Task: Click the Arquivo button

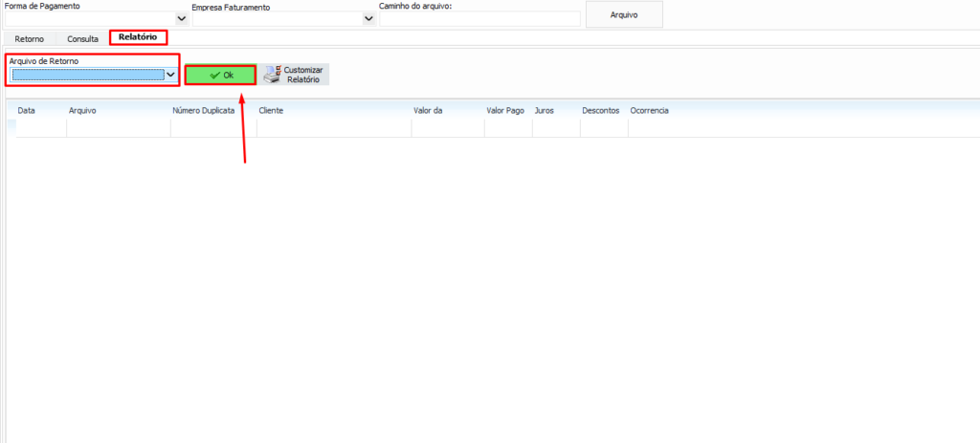Action: pos(623,15)
